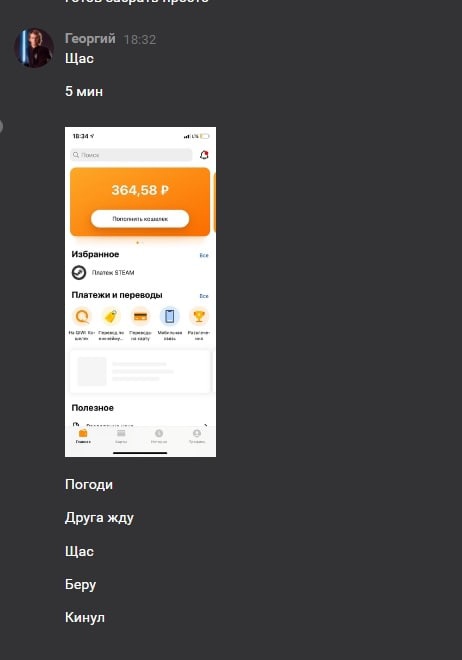462x660 pixels.
Task: Click the Steam payment icon in Избранное
Action: tap(79, 272)
